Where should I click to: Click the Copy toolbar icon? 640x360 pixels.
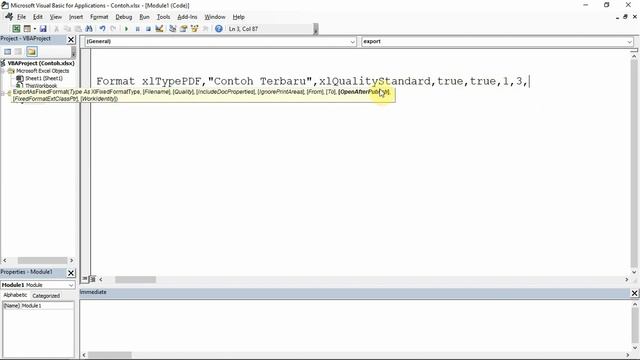pyautogui.click(x=67, y=29)
